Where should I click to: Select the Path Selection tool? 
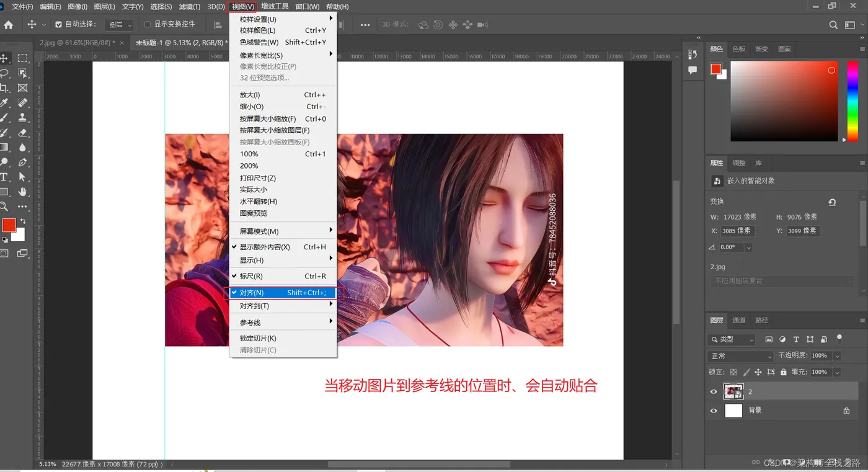23,177
